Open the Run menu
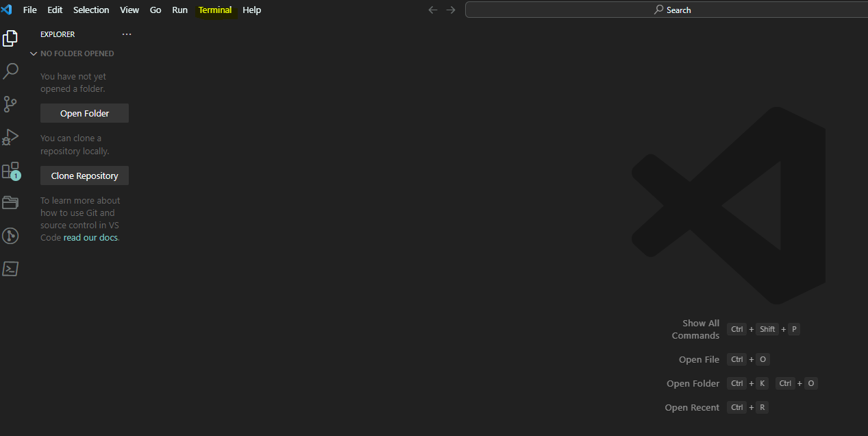Viewport: 868px width, 436px height. pos(179,10)
